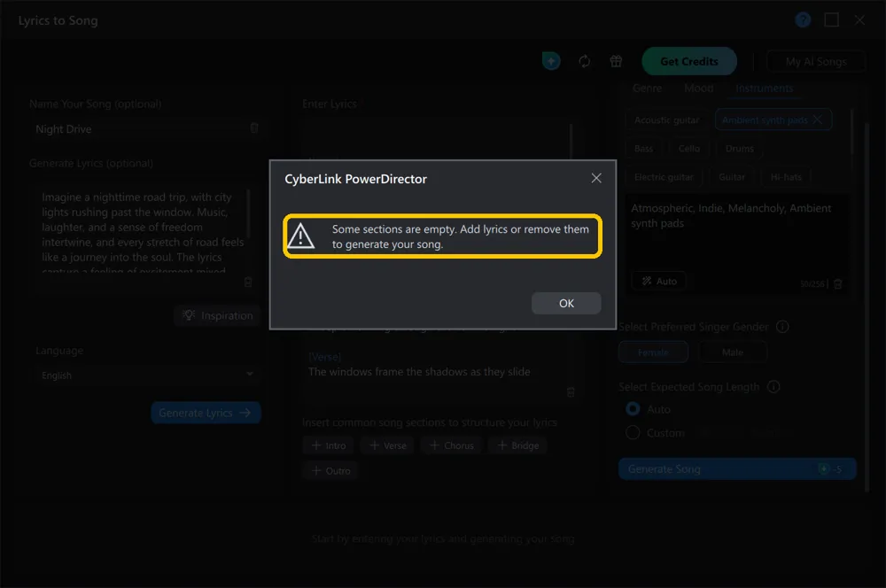The height and width of the screenshot is (588, 886).
Task: Select the Bass instrument tag
Action: coord(643,149)
